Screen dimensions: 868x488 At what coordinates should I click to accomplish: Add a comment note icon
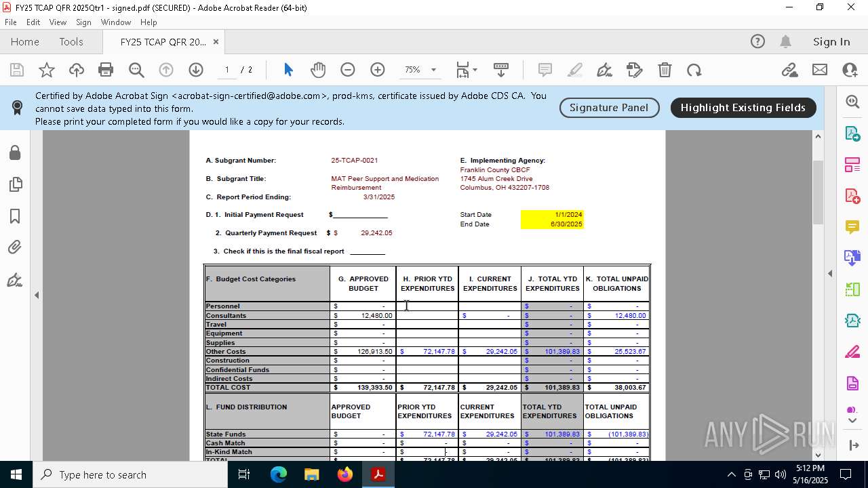point(545,70)
